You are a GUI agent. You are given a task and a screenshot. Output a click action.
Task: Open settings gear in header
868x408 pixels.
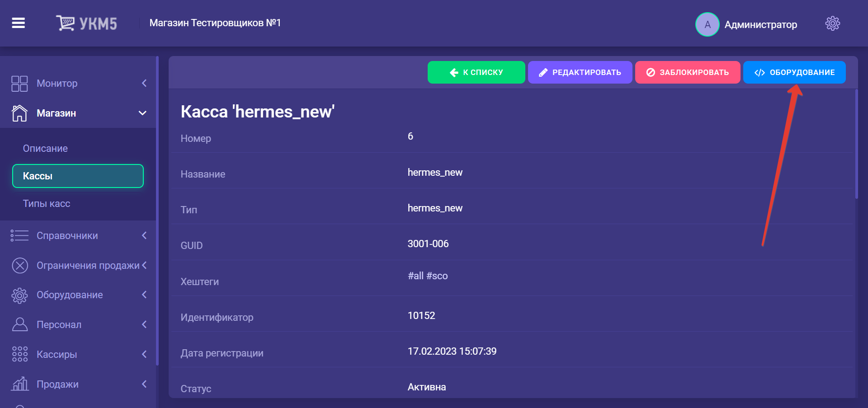832,23
